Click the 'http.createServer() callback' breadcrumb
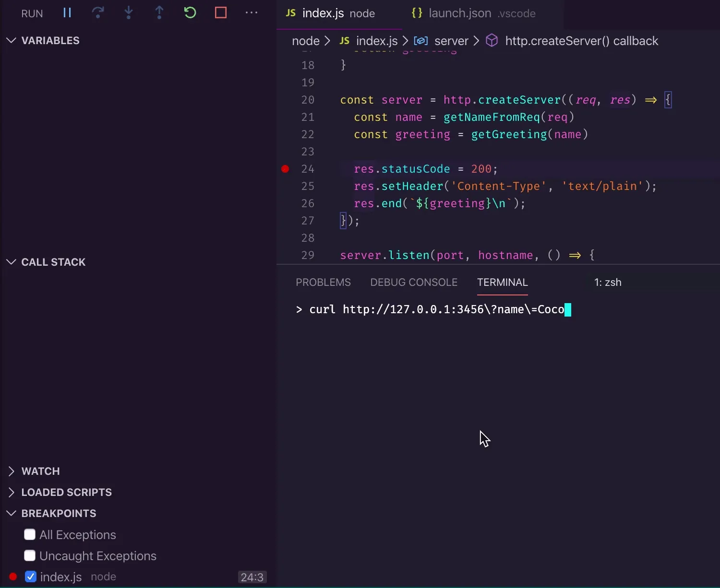720x588 pixels. (x=581, y=41)
